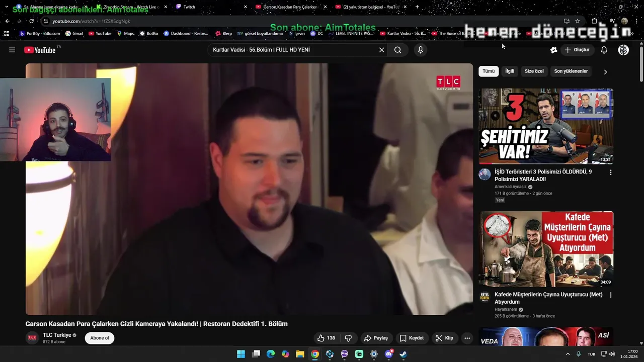
Task: Open Windows Start menu
Action: [241, 354]
